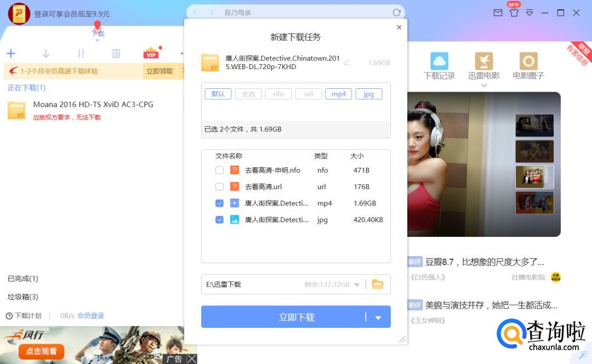Select third highlighted movie thumbnail
The width and height of the screenshot is (592, 364).
click(534, 177)
